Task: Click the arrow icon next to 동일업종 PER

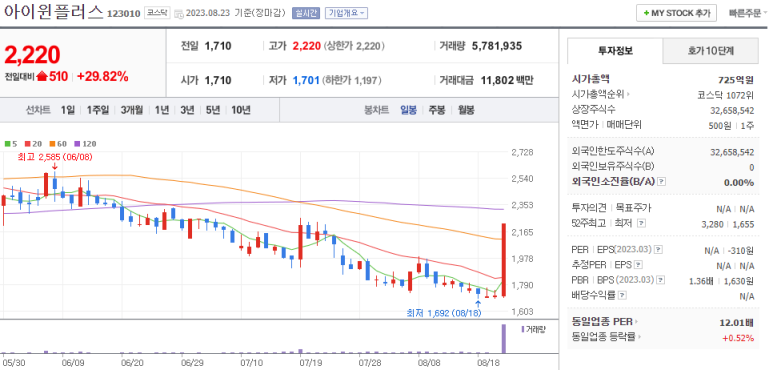Action: tap(636, 322)
